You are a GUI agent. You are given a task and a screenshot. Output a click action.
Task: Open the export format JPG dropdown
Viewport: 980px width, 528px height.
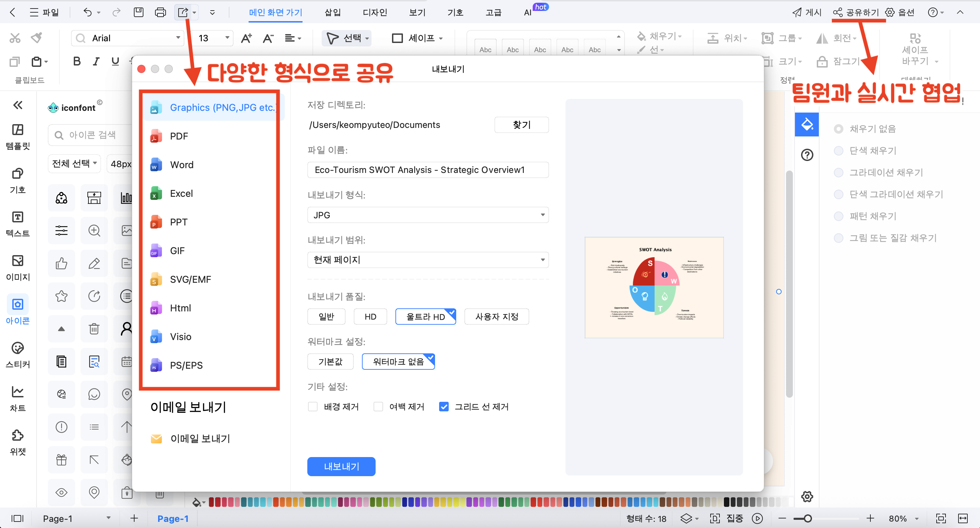428,215
